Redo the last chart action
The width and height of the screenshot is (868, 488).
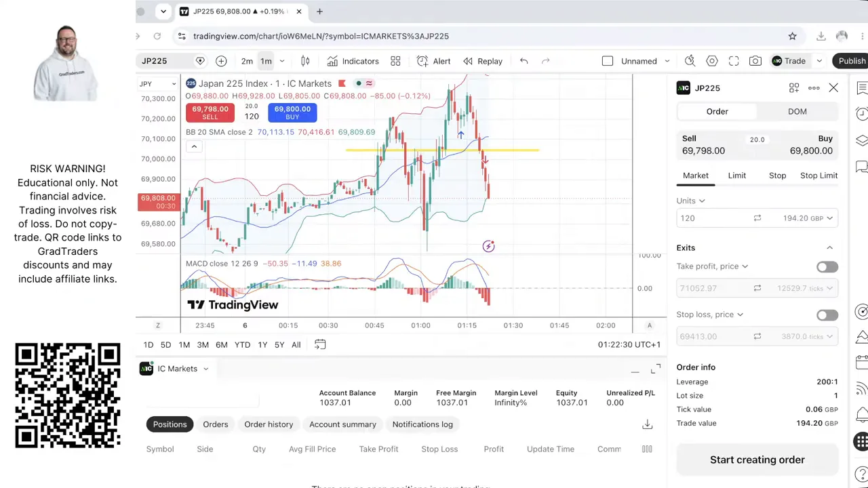point(545,61)
